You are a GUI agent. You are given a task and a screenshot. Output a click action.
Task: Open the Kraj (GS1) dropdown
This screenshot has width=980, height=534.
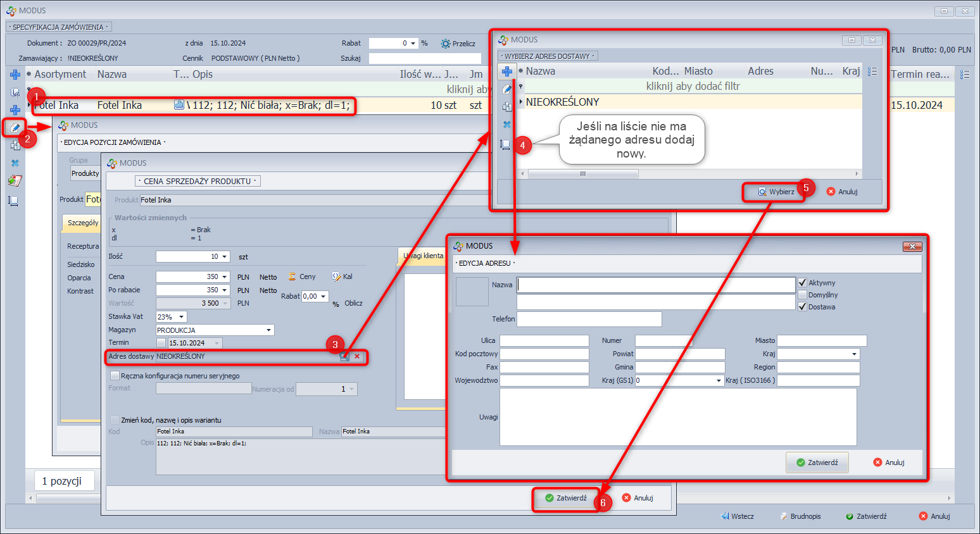pyautogui.click(x=719, y=381)
